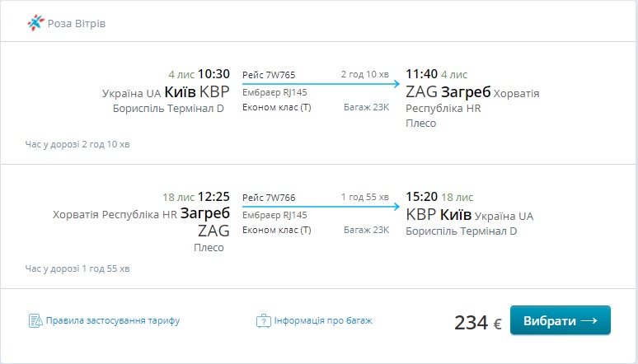638x364 pixels.
Task: Click the 11:40 Zagreb arrival time
Action: click(x=421, y=74)
